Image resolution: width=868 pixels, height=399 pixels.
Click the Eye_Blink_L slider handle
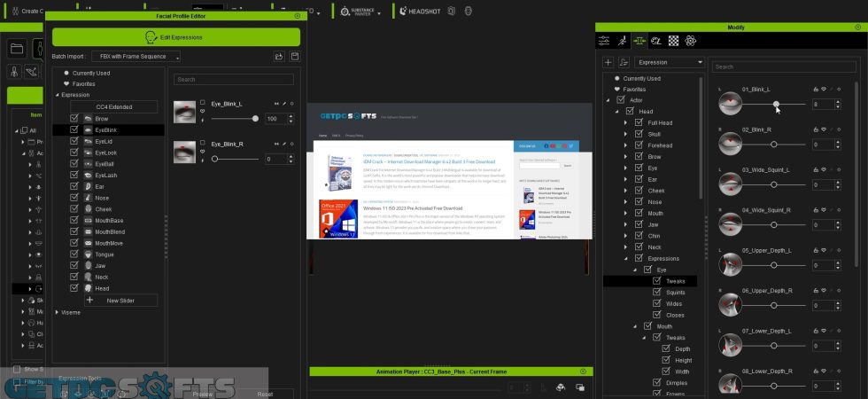pos(255,119)
